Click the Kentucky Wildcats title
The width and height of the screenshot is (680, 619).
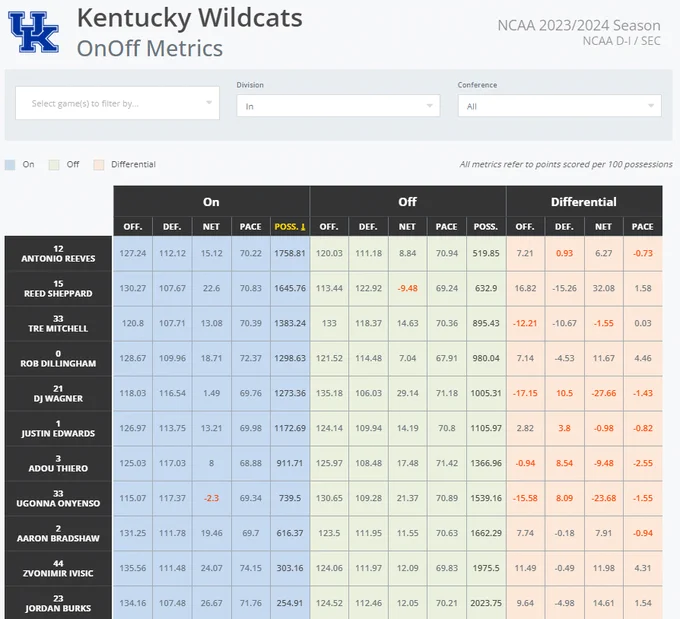[x=190, y=18]
